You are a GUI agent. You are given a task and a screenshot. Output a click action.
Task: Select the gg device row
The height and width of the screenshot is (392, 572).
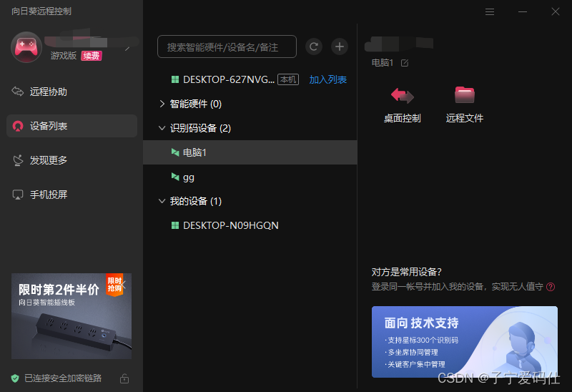250,177
